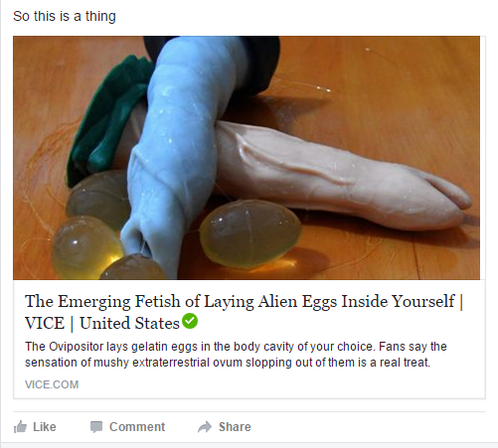Visit the VICE.COM domain link
This screenshot has height=448, width=498.
click(52, 384)
